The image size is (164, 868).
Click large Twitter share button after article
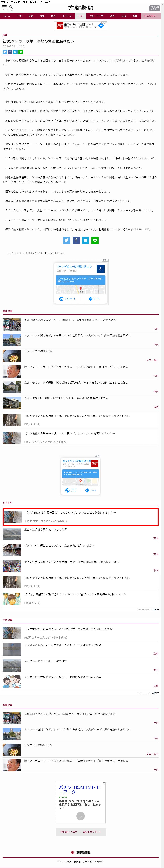point(66,240)
